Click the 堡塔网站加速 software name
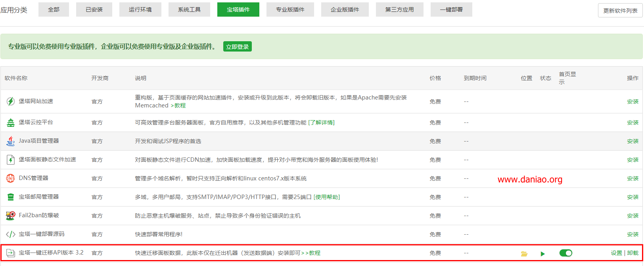Viewport: 644px width, 266px height. (36, 101)
